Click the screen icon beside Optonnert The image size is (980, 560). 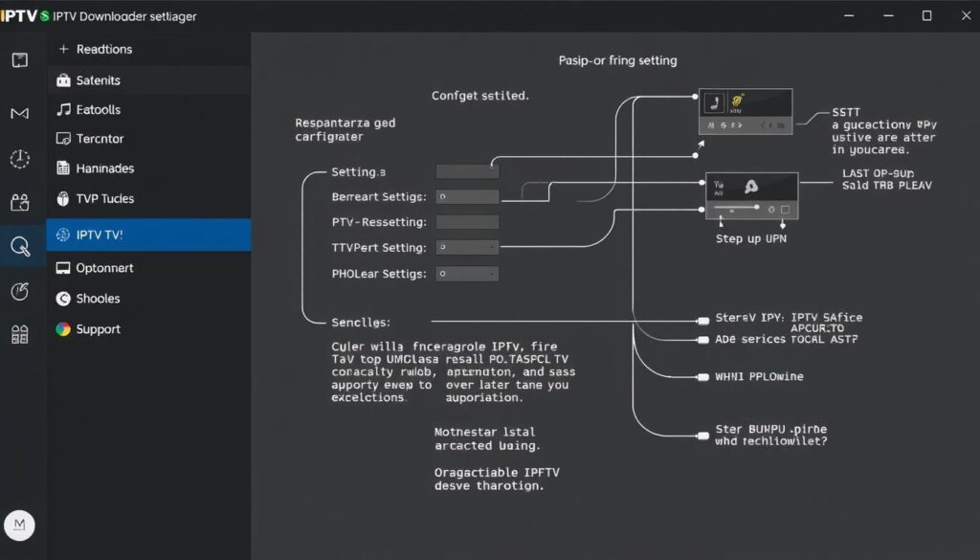coord(63,268)
